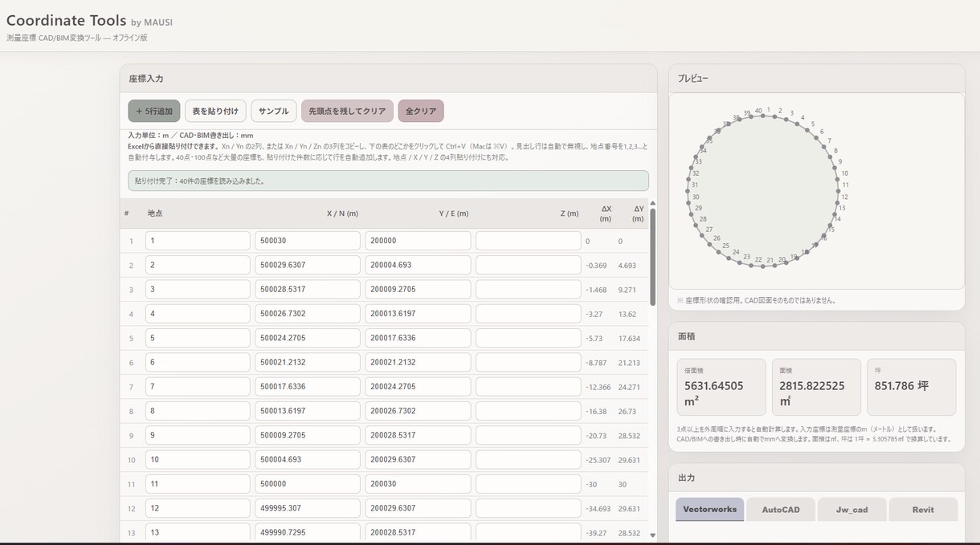Click the X / N (m) column header
This screenshot has height=545, width=980.
point(342,214)
